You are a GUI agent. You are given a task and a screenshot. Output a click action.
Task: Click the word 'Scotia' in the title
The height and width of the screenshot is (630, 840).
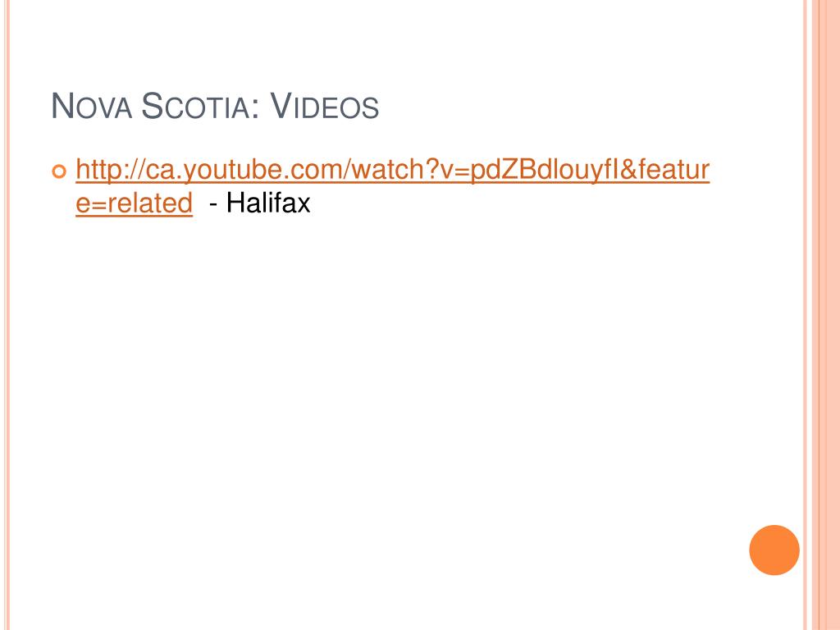pos(194,106)
